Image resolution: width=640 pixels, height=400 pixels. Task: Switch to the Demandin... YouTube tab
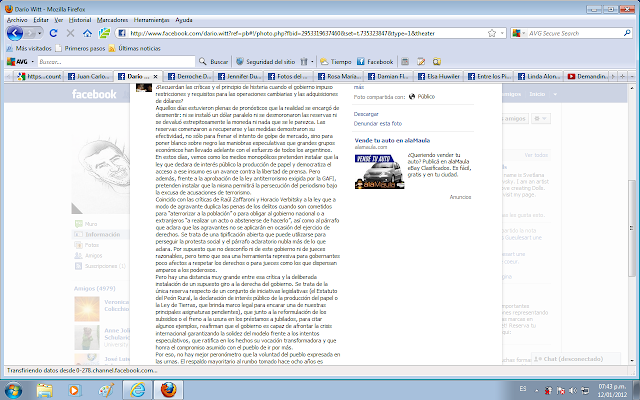[x=587, y=76]
